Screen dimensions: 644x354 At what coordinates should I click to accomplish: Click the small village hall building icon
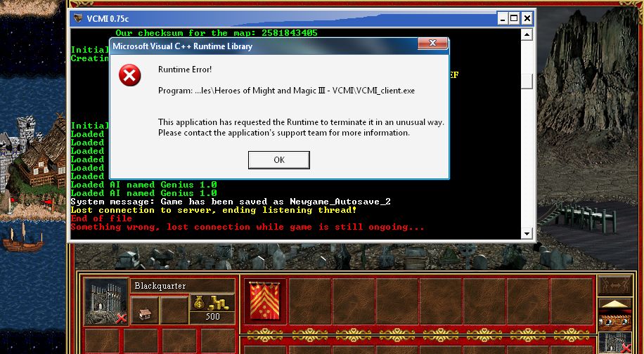coord(144,310)
